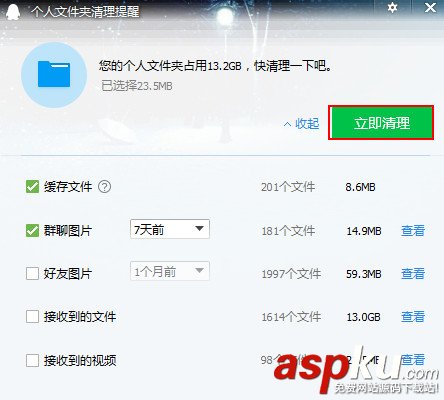Click the 14.9MB size value
This screenshot has width=444, height=400.
point(364,231)
